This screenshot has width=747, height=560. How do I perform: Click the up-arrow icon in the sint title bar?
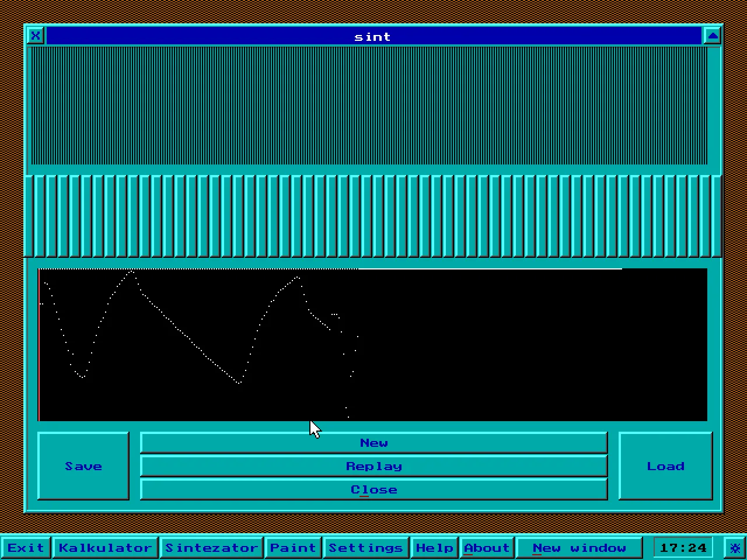[712, 36]
